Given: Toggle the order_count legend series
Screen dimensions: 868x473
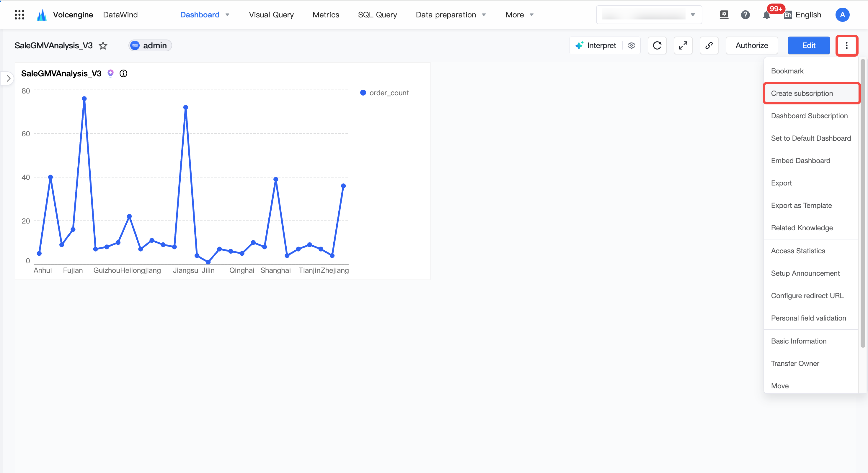Looking at the screenshot, I should pos(384,93).
